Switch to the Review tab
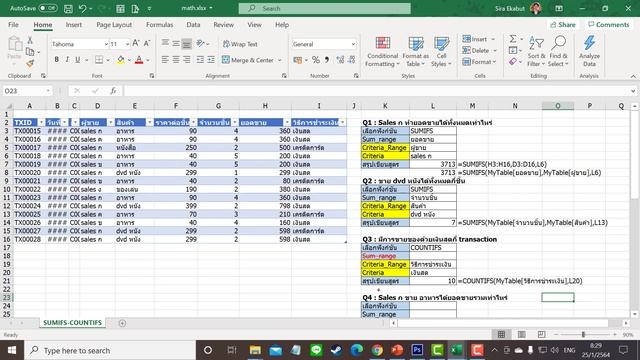 pyautogui.click(x=224, y=24)
